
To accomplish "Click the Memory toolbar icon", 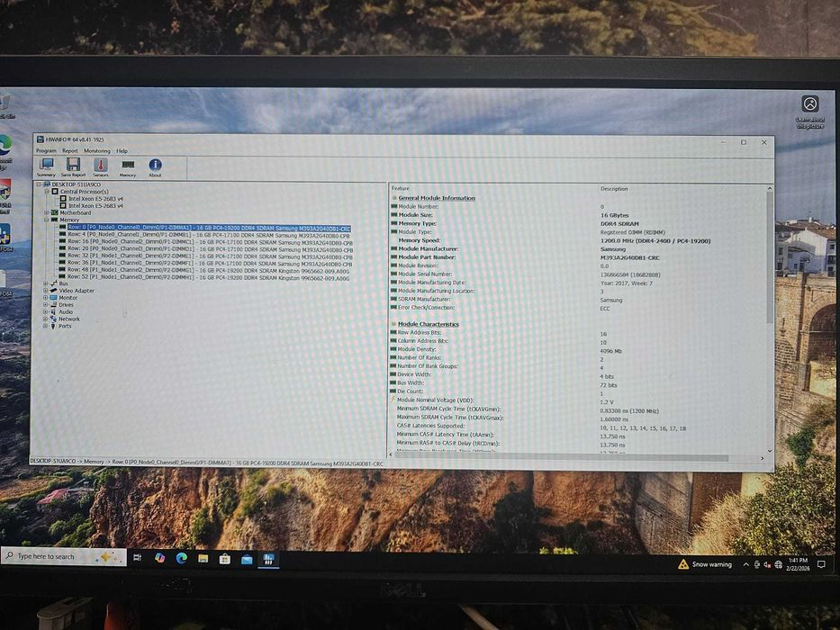I will tap(128, 167).
